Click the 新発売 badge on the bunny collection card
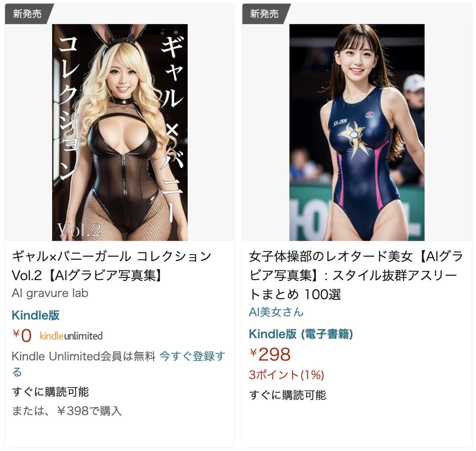This screenshot has height=451, width=476. [x=27, y=14]
